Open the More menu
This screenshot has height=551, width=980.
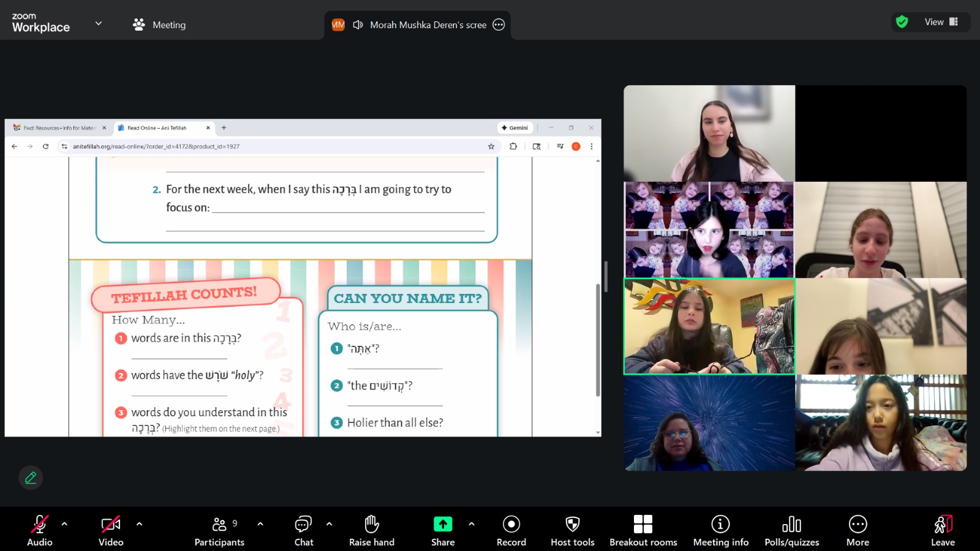(x=858, y=530)
